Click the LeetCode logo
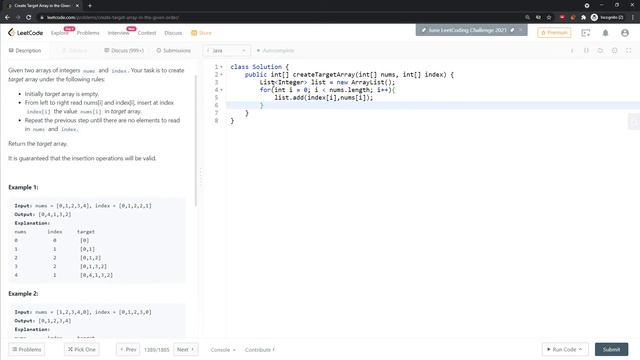This screenshot has width=640, height=360. coord(25,33)
